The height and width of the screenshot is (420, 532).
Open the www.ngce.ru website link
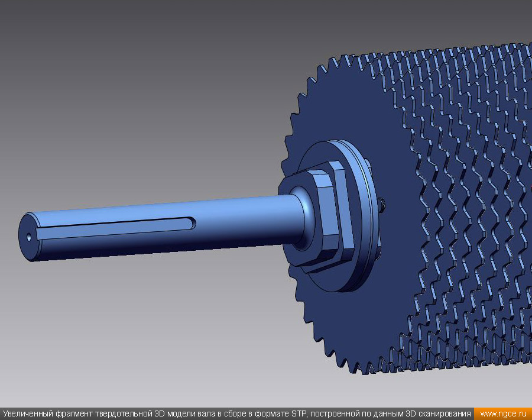(x=504, y=414)
